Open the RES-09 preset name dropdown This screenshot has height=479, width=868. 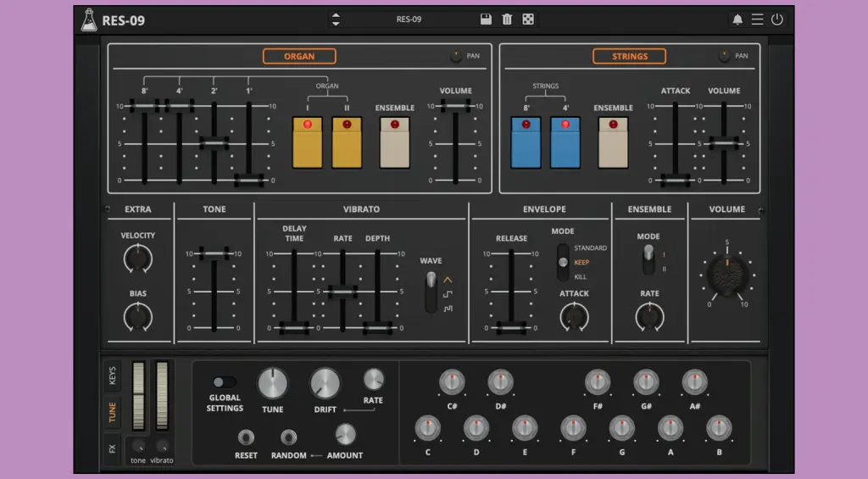click(x=409, y=19)
